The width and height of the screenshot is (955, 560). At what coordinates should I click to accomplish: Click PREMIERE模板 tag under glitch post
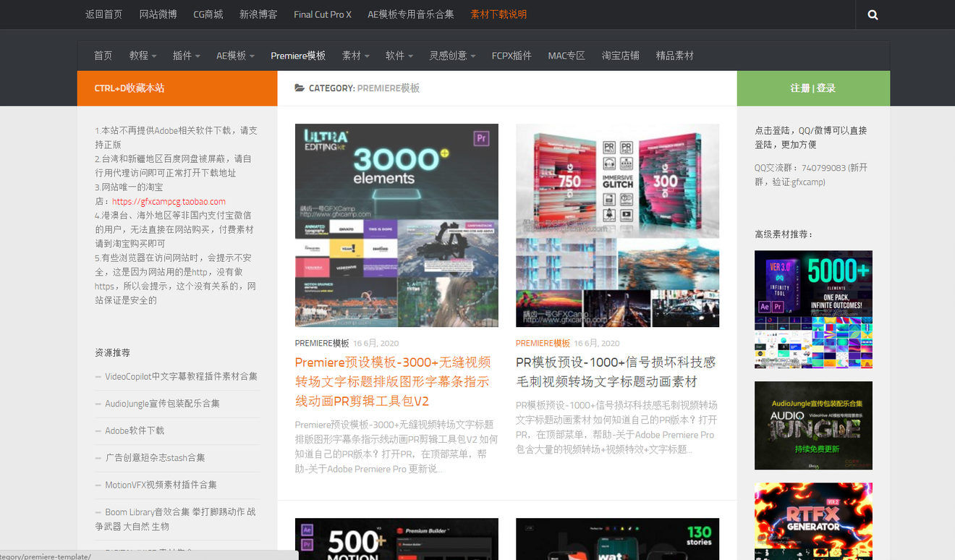543,343
